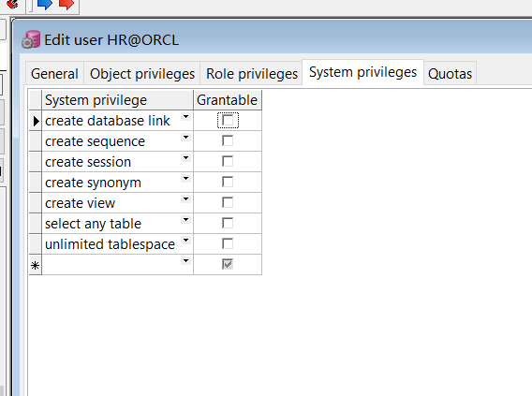Viewport: 532px width, 396px height.
Task: Click the Grantable column header
Action: tap(228, 100)
